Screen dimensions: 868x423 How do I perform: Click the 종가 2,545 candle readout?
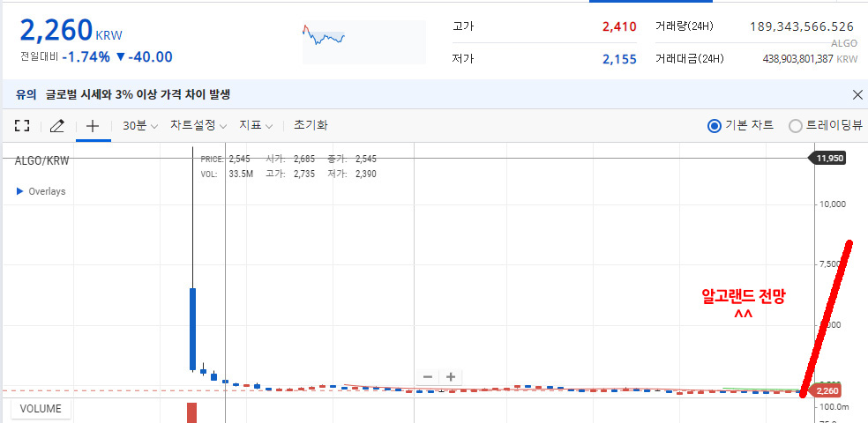[351, 160]
